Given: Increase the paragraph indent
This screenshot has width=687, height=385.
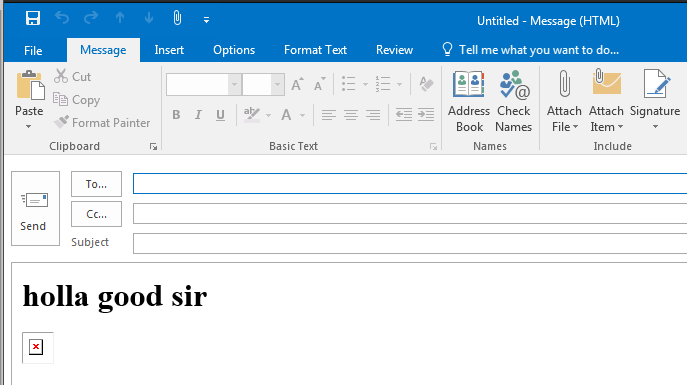Looking at the screenshot, I should coord(426,115).
